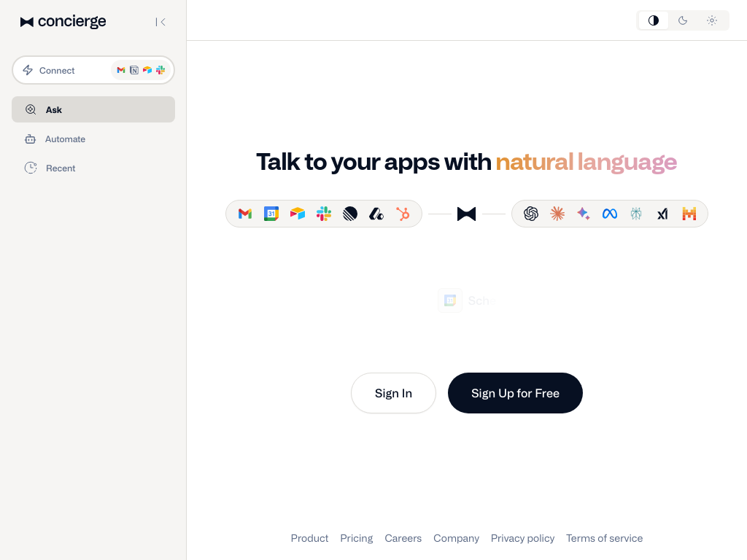Click the Gmail icon in apps row
This screenshot has height=560, width=747.
pos(245,214)
